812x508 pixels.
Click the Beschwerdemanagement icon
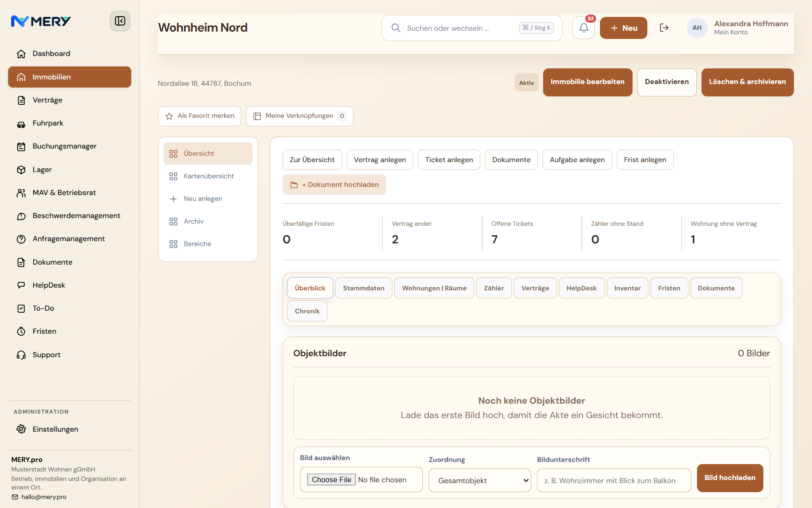[x=21, y=216]
